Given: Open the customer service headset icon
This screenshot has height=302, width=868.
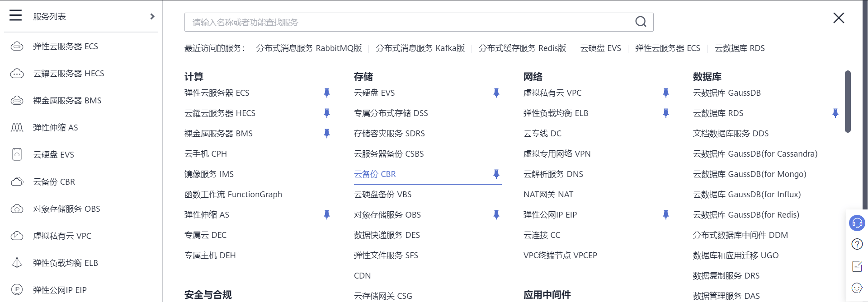Looking at the screenshot, I should 857,223.
